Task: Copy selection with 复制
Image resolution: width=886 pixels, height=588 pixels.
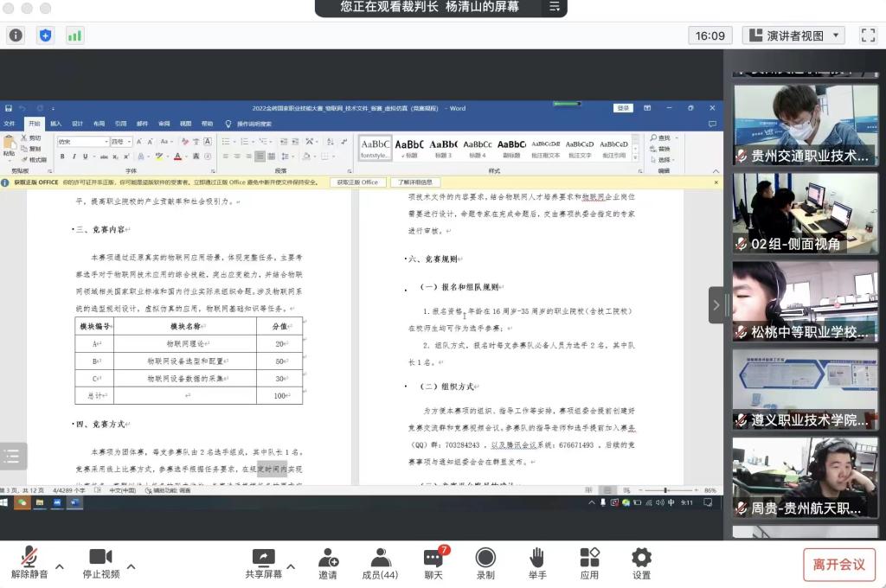Action: [32, 149]
